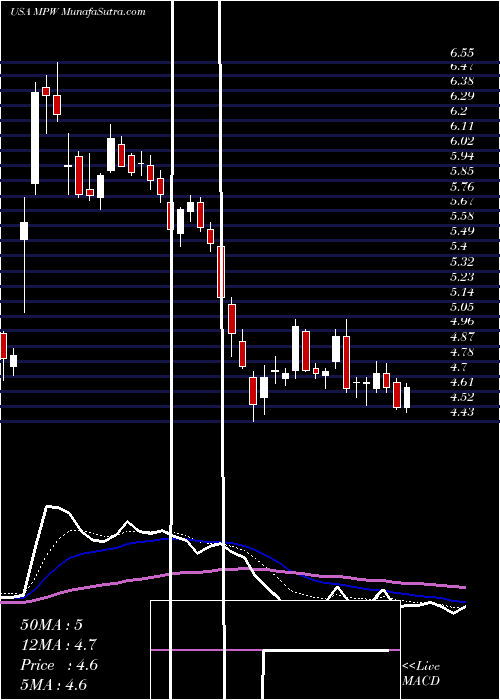Click the 5.4 price axis label
The image size is (500, 700).
458,246
